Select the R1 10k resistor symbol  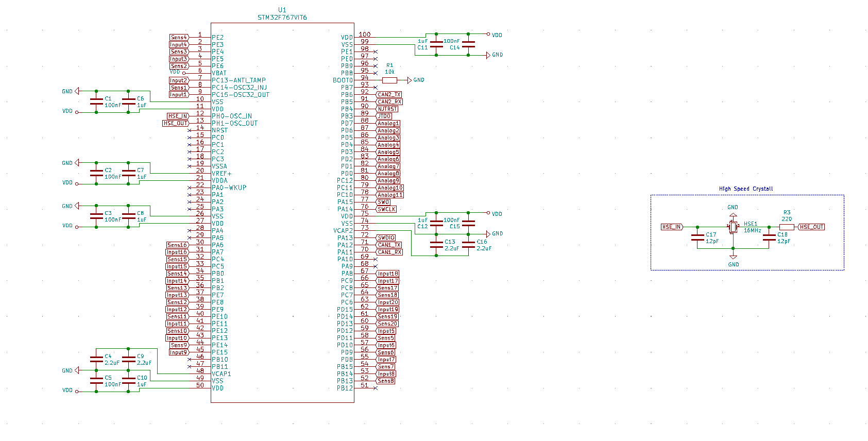tap(389, 80)
